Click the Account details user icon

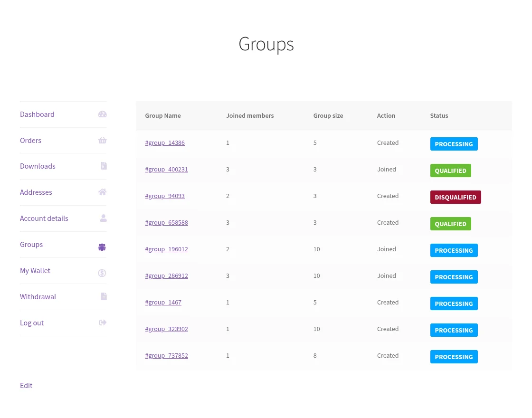coord(104,218)
